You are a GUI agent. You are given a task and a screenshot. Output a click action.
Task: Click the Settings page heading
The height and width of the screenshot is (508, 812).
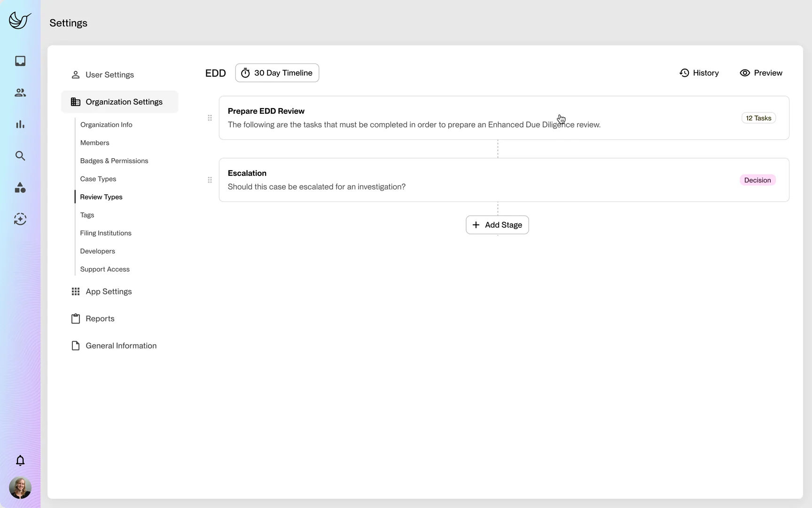click(69, 23)
